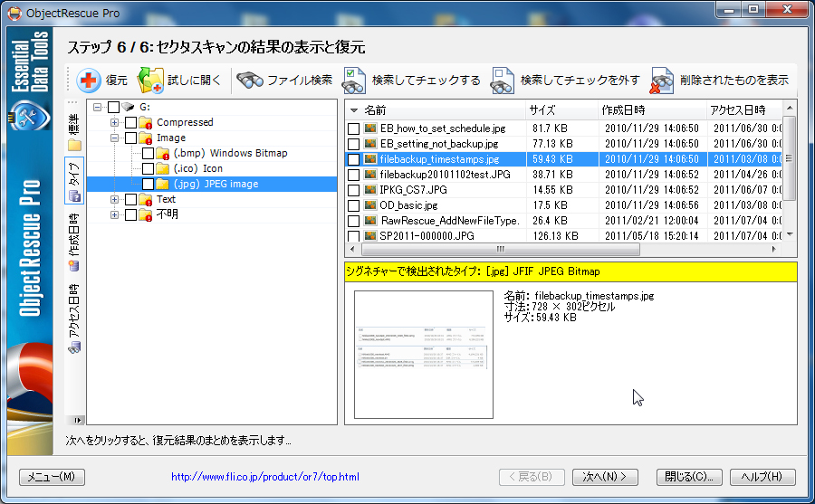
Task: Click the 不明 folder icon
Action: [x=145, y=214]
